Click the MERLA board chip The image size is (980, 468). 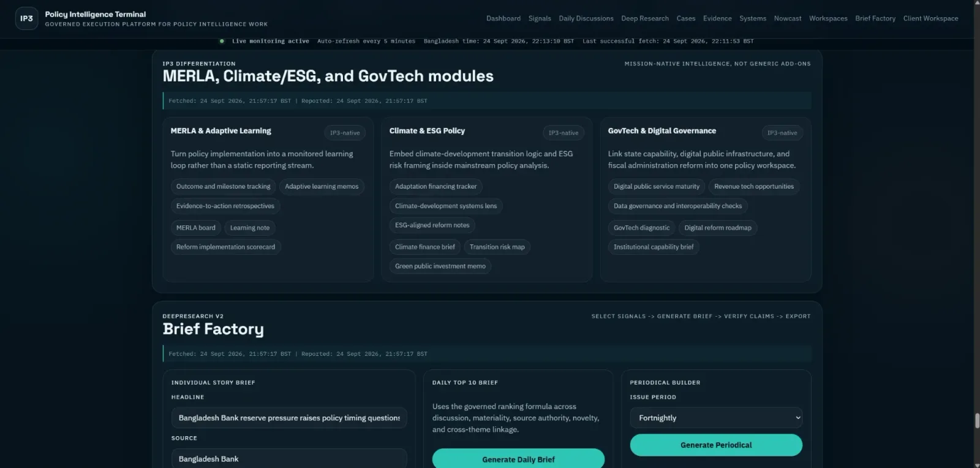pos(196,227)
